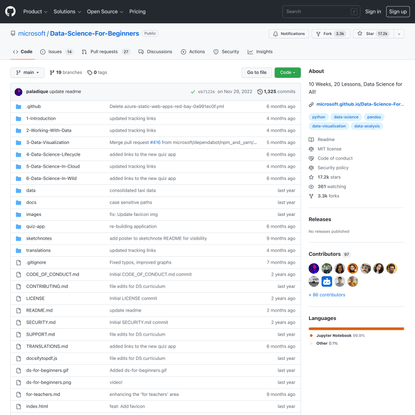Image resolution: width=415 pixels, height=415 pixels.
Task: Click the Releases heading link
Action: (320, 219)
